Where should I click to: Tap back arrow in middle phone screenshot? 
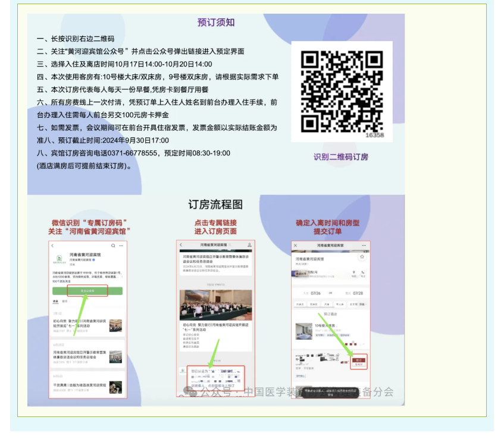[181, 245]
